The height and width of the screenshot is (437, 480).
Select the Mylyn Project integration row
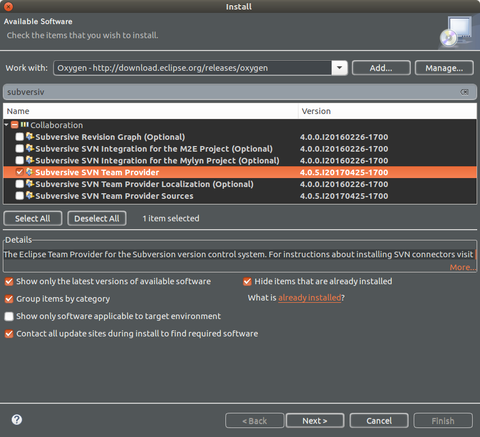pos(240,160)
